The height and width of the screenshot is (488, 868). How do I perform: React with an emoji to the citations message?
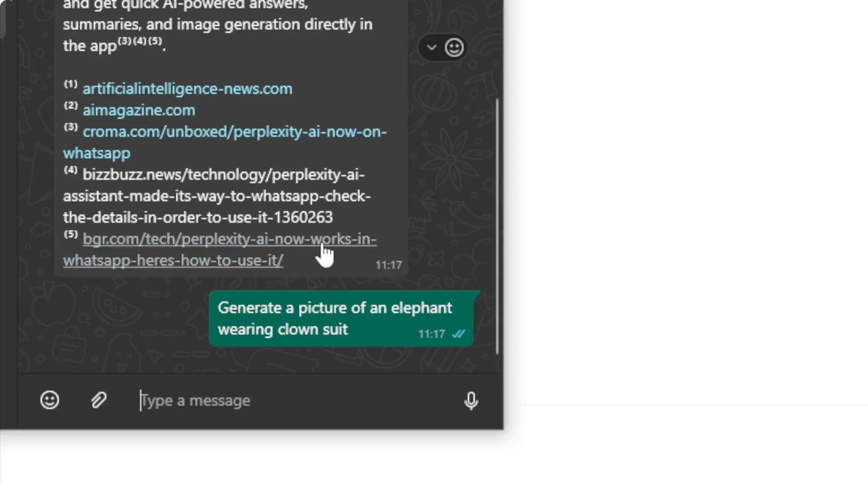click(454, 47)
